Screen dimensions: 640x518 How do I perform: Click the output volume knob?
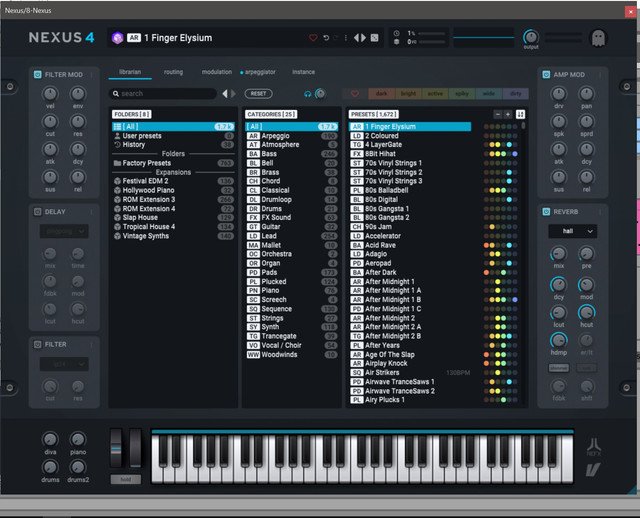[x=531, y=38]
